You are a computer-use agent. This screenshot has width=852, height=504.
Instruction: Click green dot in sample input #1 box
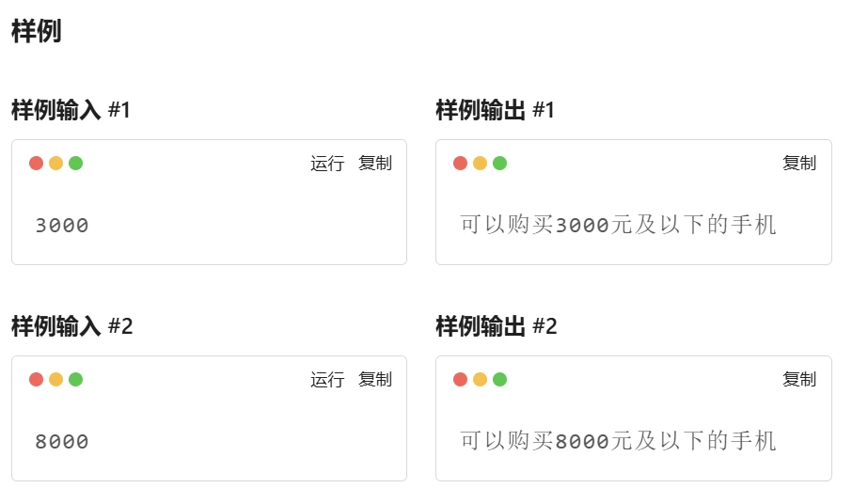coord(75,163)
